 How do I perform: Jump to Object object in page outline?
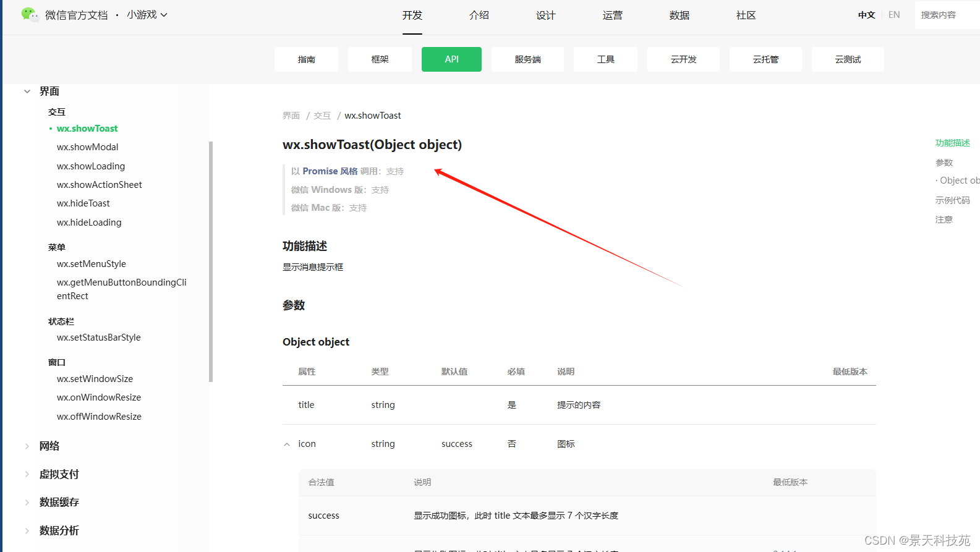coord(959,180)
